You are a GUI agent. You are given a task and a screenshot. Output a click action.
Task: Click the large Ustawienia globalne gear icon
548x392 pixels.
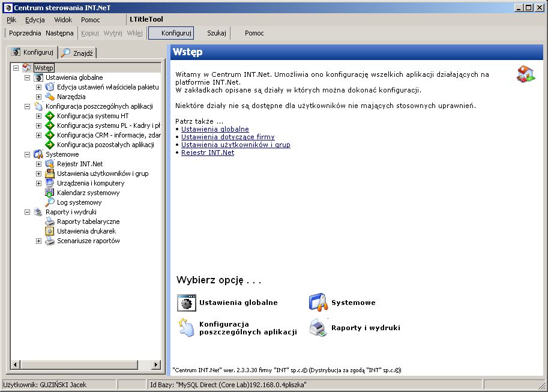pyautogui.click(x=187, y=303)
